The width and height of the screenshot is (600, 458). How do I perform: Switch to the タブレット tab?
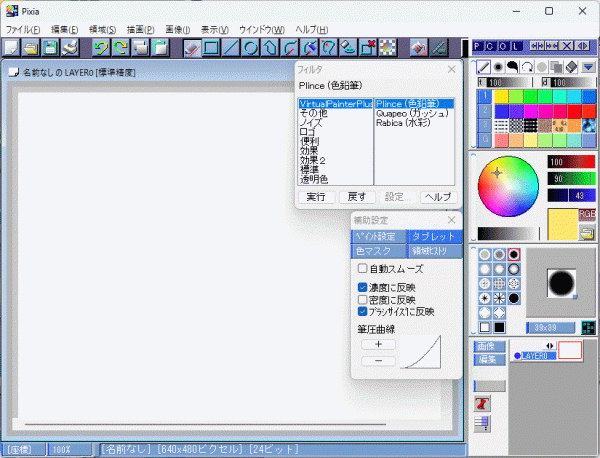pyautogui.click(x=434, y=236)
